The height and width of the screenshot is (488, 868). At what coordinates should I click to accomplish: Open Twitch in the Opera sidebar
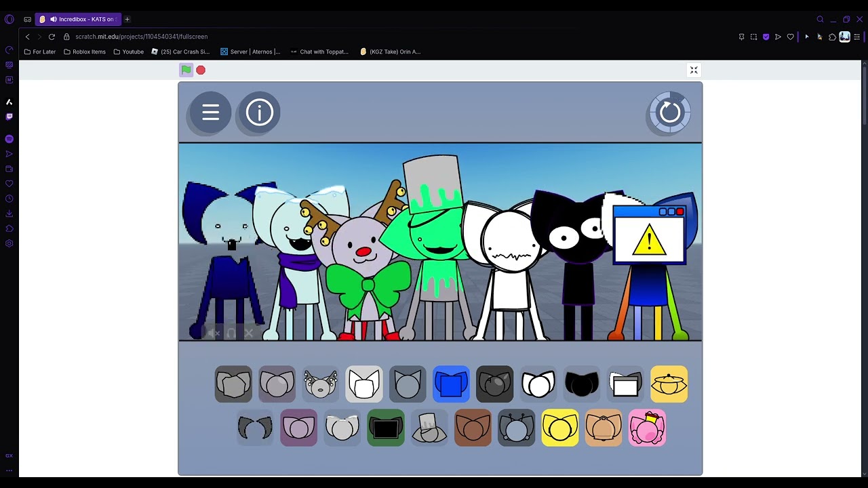tap(9, 117)
